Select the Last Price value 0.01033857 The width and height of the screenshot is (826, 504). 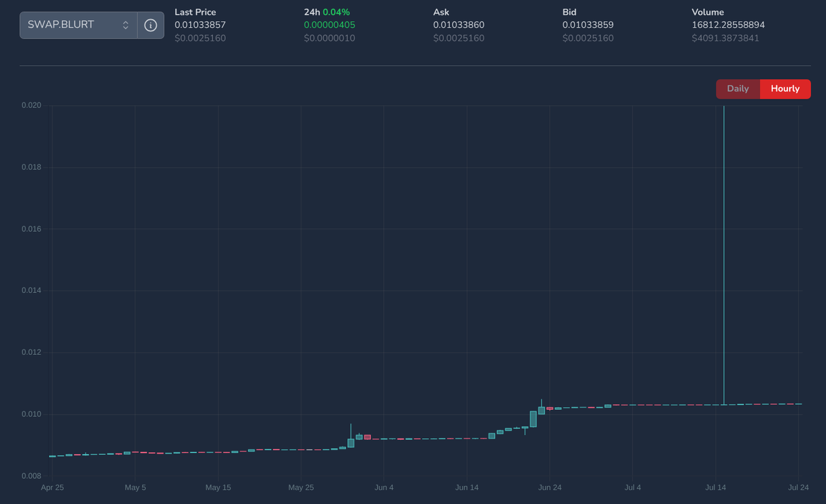[x=200, y=25]
